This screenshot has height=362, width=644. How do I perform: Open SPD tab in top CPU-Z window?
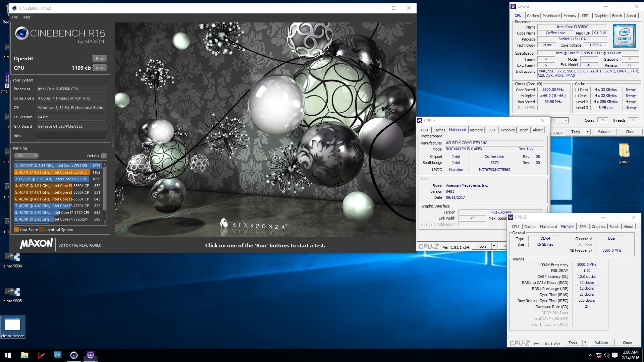[x=585, y=16]
